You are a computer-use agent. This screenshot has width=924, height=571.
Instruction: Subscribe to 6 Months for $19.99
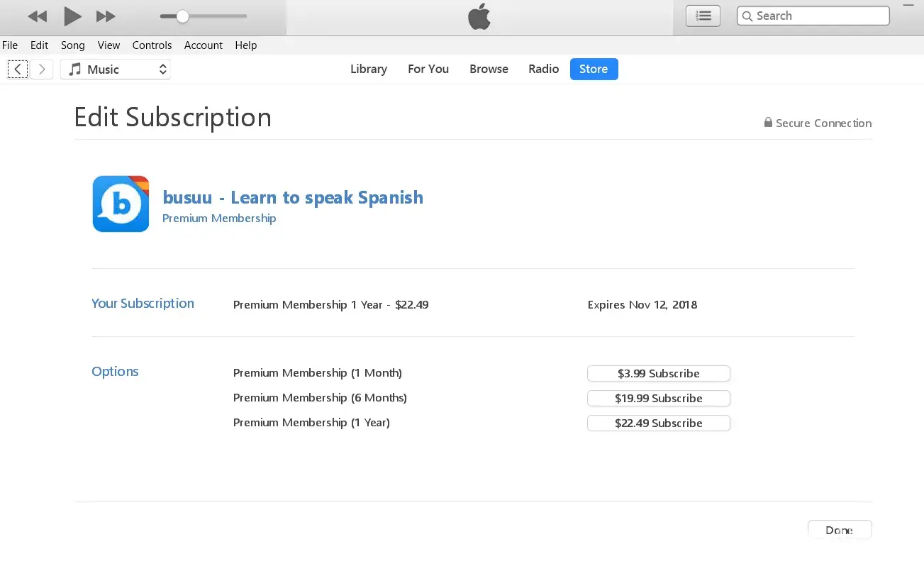tap(658, 399)
